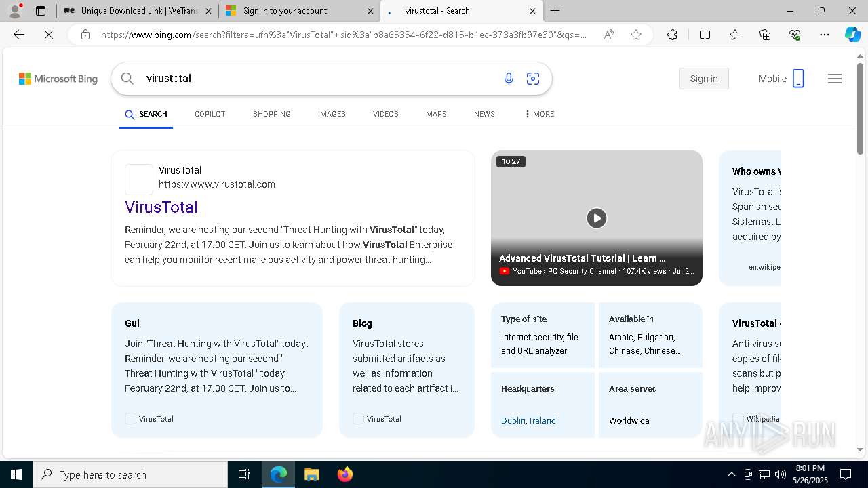The width and height of the screenshot is (868, 488).
Task: Search using image visual search icon
Action: click(533, 79)
